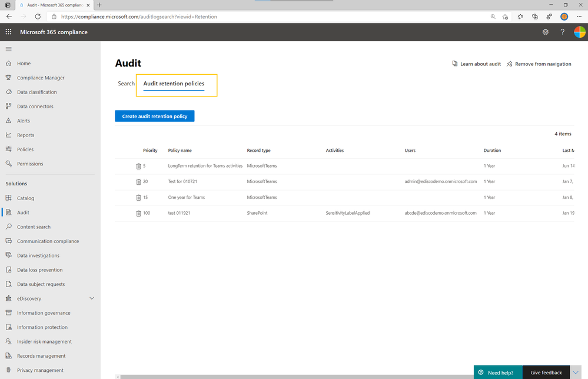This screenshot has width=588, height=379.
Task: Click the horizontal scrollbar left arrow
Action: pyautogui.click(x=118, y=377)
